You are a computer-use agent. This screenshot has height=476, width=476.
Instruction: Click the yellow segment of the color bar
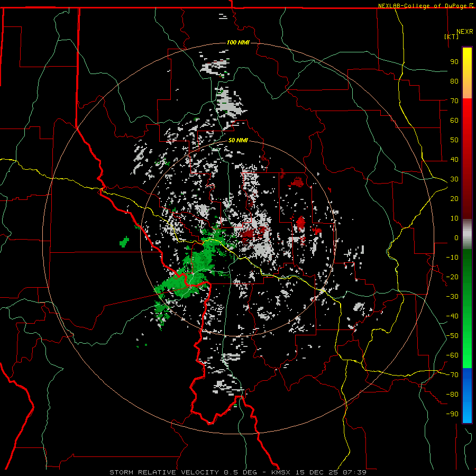[467, 73]
